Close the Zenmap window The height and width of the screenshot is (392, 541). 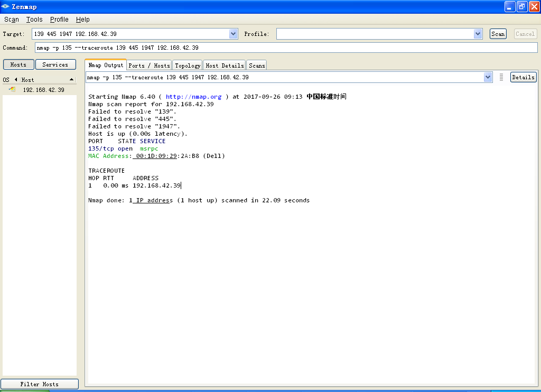tap(534, 6)
